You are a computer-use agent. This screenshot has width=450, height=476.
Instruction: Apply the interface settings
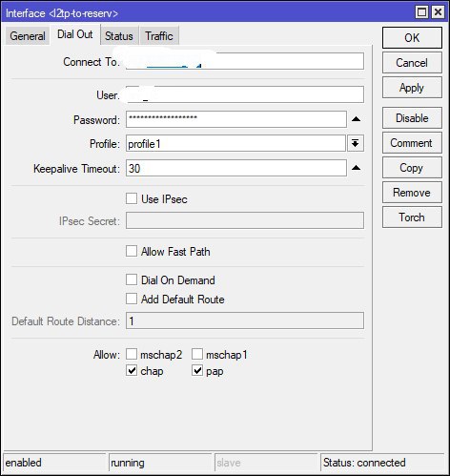pos(412,88)
